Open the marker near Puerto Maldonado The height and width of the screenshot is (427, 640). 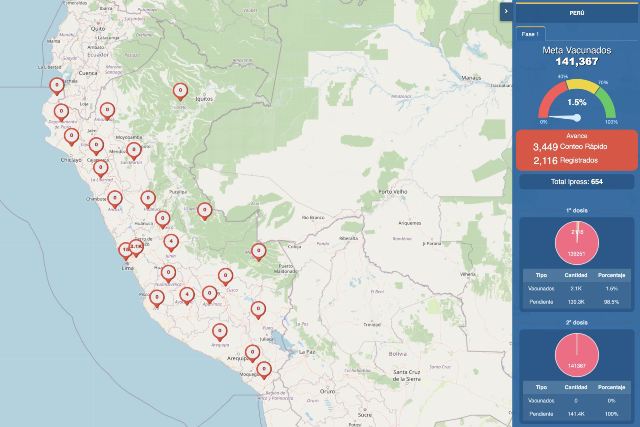click(258, 250)
